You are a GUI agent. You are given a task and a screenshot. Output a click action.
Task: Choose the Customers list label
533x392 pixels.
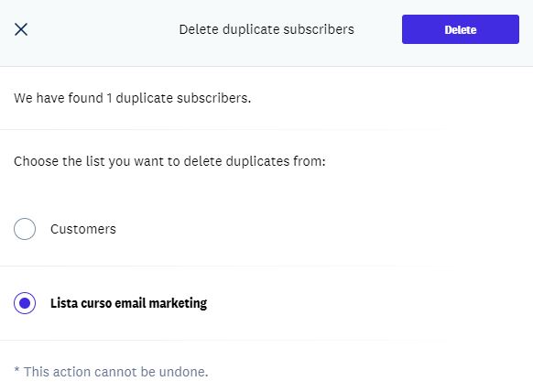coord(83,229)
